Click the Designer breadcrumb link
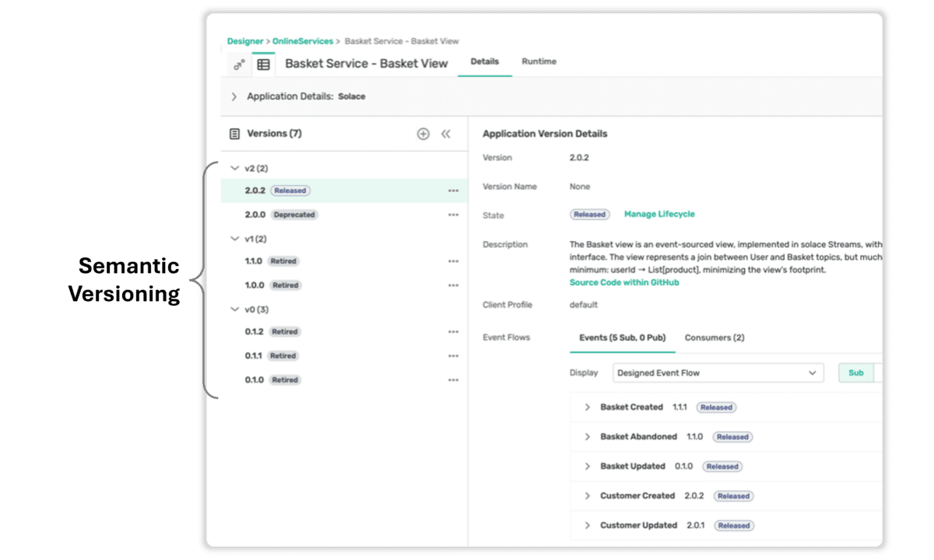Image resolution: width=934 pixels, height=560 pixels. pyautogui.click(x=245, y=41)
